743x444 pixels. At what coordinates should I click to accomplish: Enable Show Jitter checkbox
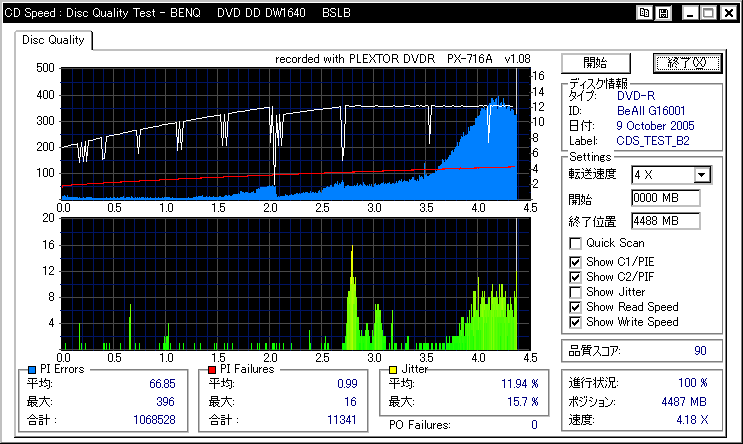click(x=575, y=292)
